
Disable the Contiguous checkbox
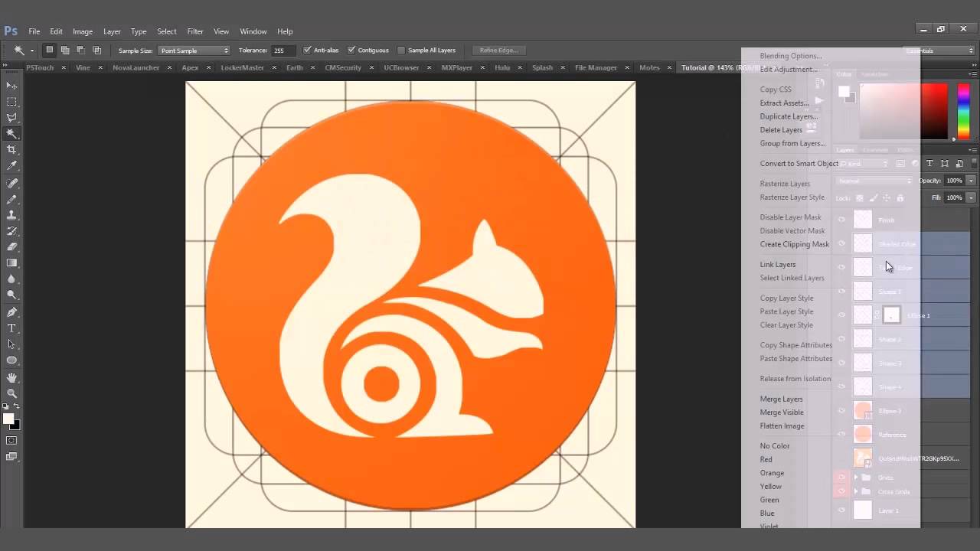tap(351, 50)
